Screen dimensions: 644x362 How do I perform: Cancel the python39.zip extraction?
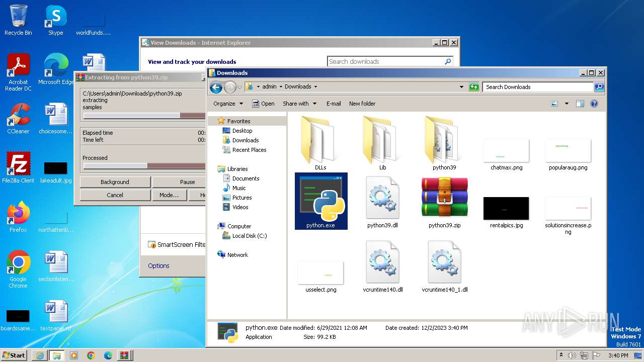click(x=115, y=195)
